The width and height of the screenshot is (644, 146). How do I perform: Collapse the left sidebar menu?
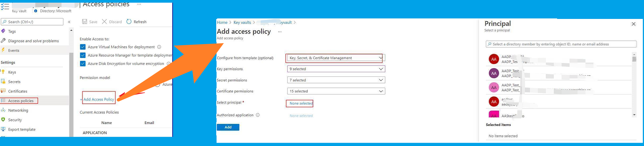[x=69, y=22]
